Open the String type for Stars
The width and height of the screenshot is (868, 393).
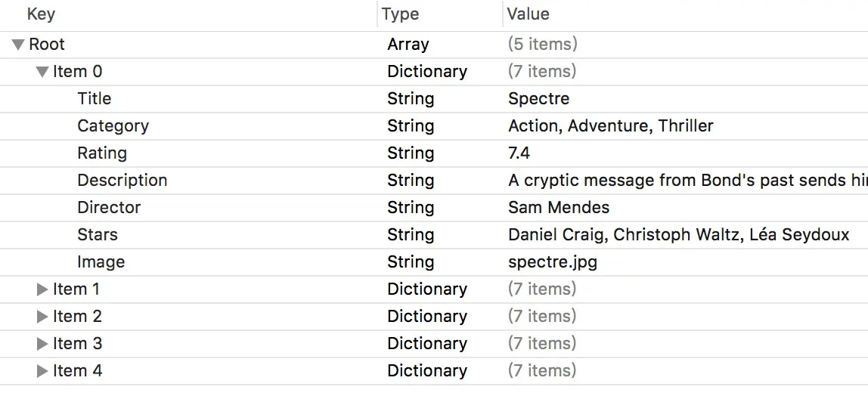pyautogui.click(x=411, y=235)
